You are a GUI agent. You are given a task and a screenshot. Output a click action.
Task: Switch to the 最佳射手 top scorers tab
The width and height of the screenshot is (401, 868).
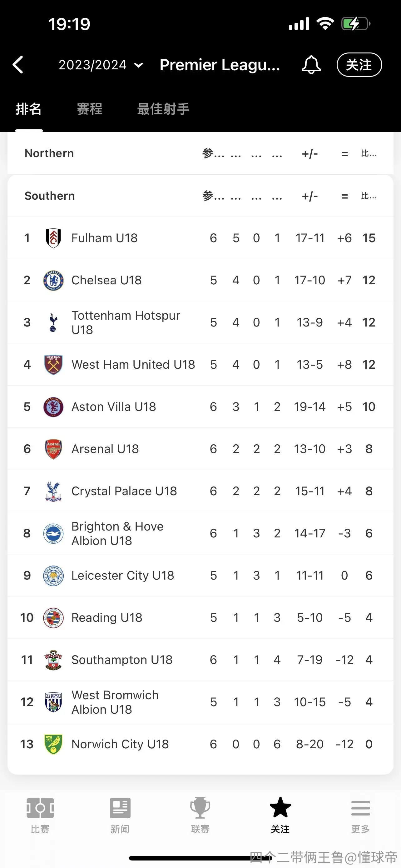(163, 109)
